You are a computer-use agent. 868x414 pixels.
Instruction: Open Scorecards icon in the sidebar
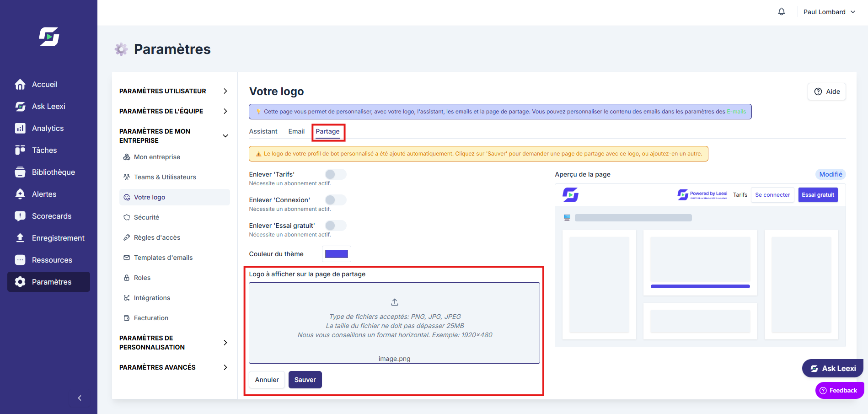[x=20, y=216]
